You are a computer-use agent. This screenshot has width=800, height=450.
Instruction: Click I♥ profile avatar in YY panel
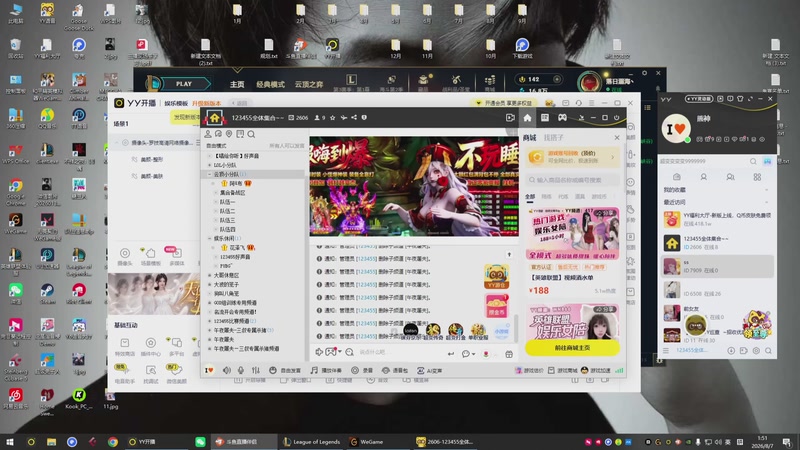tap(676, 128)
